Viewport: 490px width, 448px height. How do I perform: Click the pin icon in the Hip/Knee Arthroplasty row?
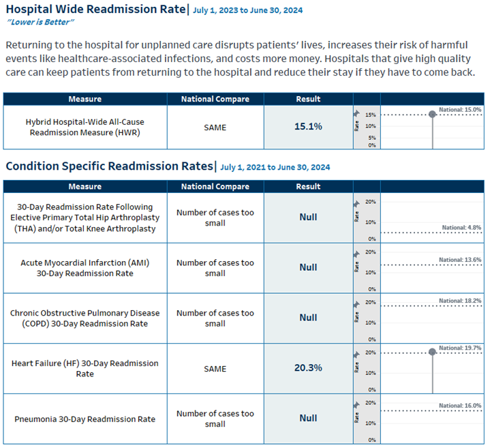pos(356,203)
